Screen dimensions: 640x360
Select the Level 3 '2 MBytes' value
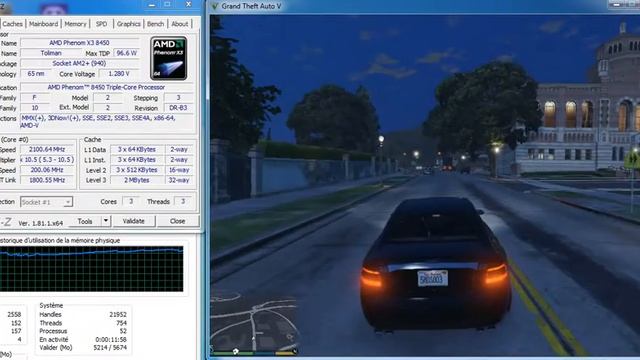137,180
